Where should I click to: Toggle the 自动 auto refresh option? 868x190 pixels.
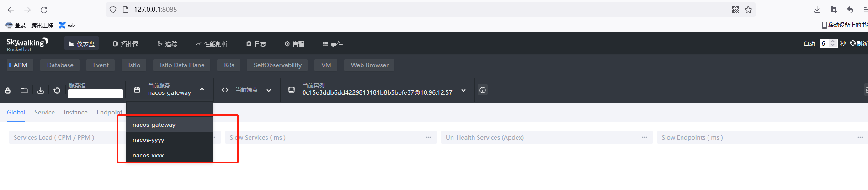[809, 44]
